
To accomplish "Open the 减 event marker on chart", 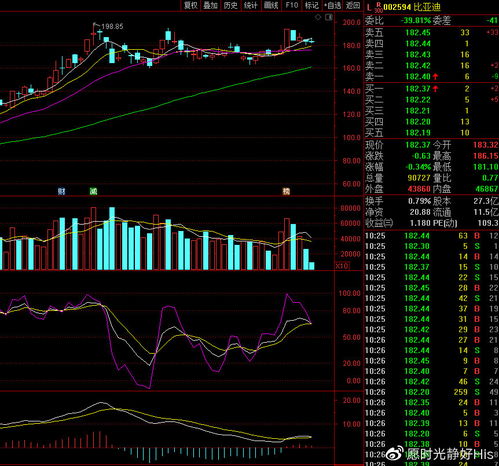I will coord(93,191).
